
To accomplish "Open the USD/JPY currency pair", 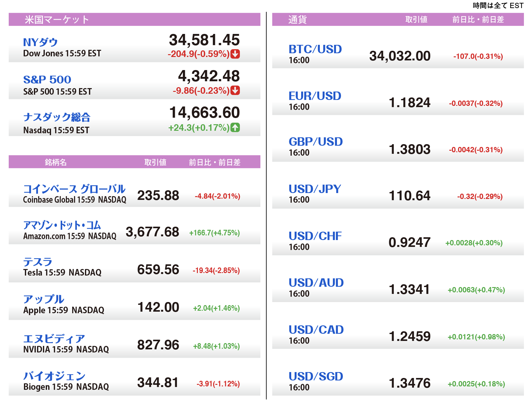I will coord(315,189).
